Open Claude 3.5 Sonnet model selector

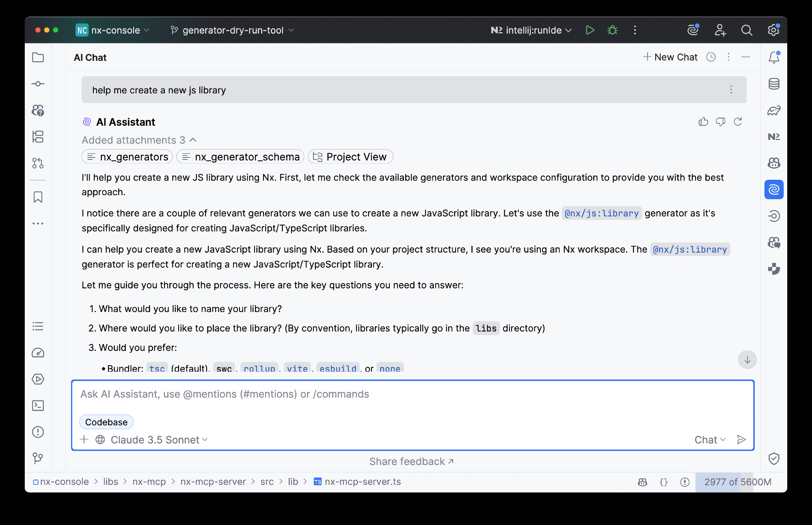(159, 440)
